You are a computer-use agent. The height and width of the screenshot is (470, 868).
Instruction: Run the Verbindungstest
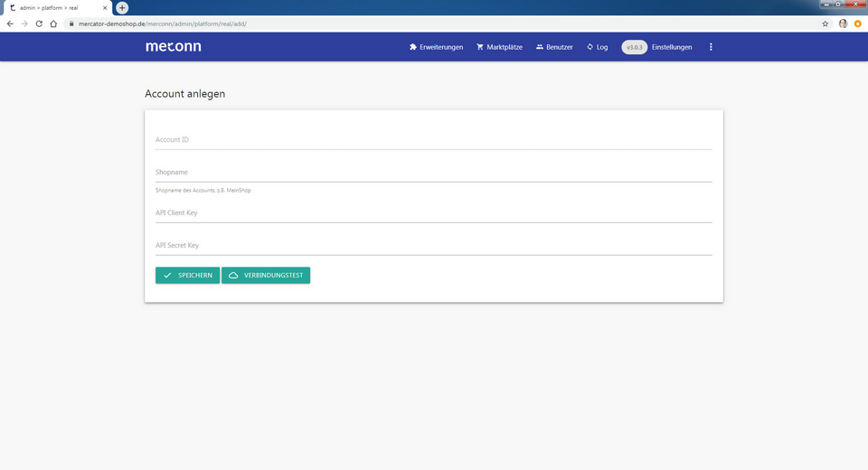click(266, 275)
